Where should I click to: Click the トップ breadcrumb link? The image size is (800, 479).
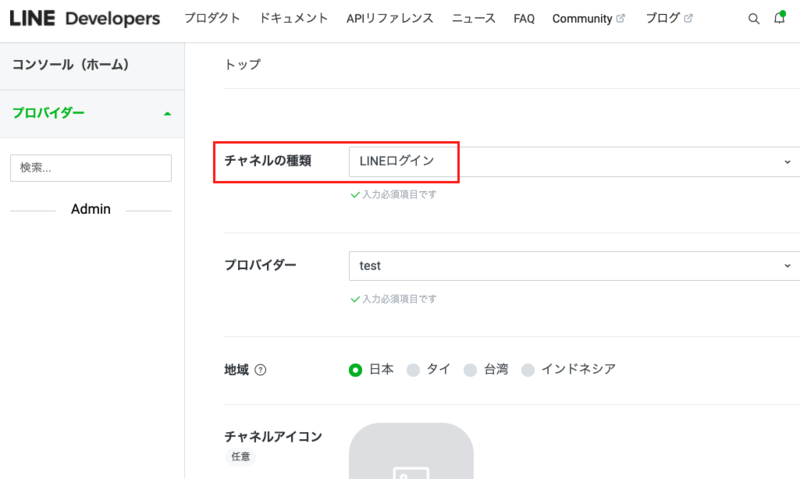[243, 65]
